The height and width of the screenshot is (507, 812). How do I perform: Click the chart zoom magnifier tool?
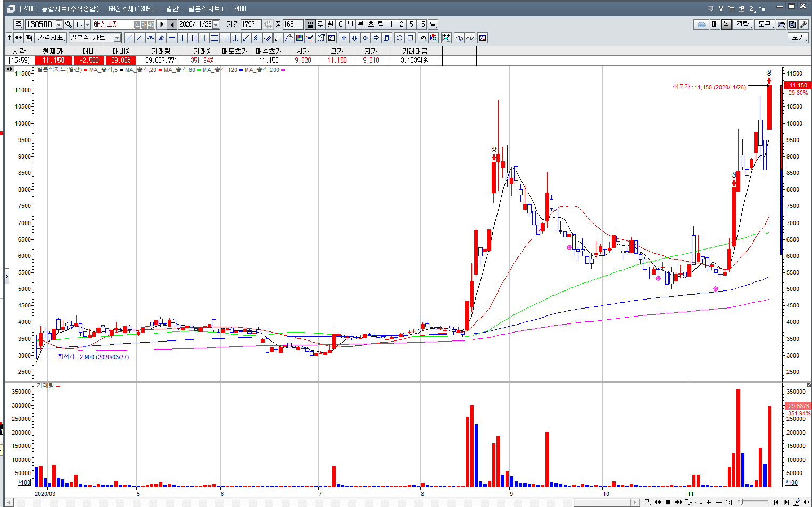click(423, 38)
